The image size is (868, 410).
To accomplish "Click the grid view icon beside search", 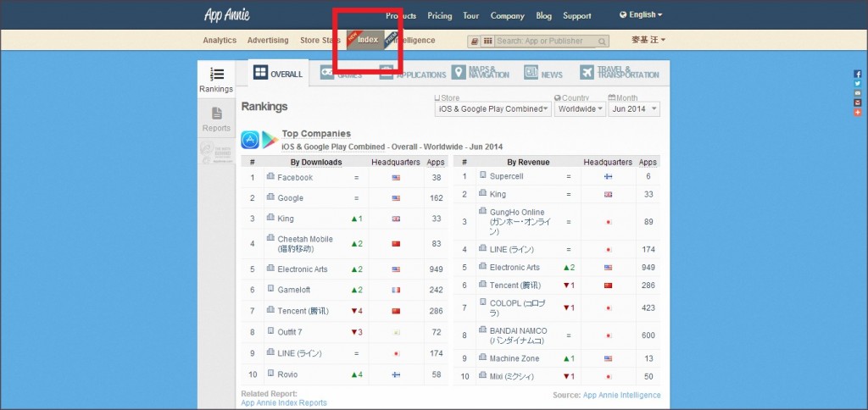I will [x=488, y=41].
